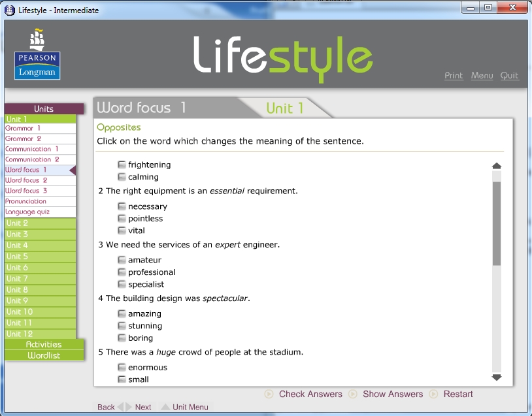Tick the 'frightening' checkbox

point(122,165)
